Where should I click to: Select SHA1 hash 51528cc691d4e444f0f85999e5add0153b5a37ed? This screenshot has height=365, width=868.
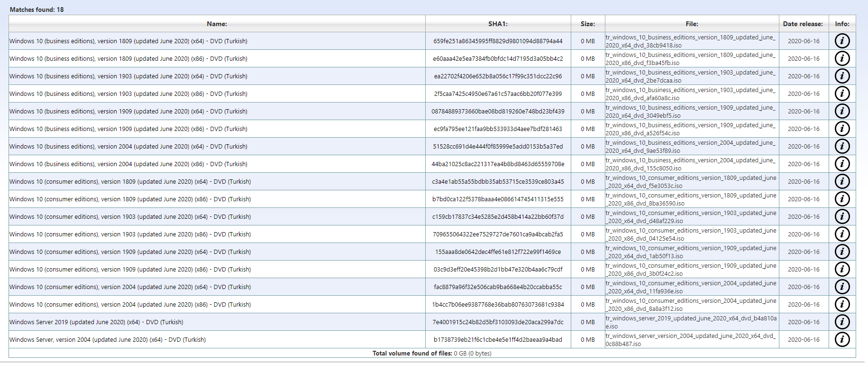498,147
